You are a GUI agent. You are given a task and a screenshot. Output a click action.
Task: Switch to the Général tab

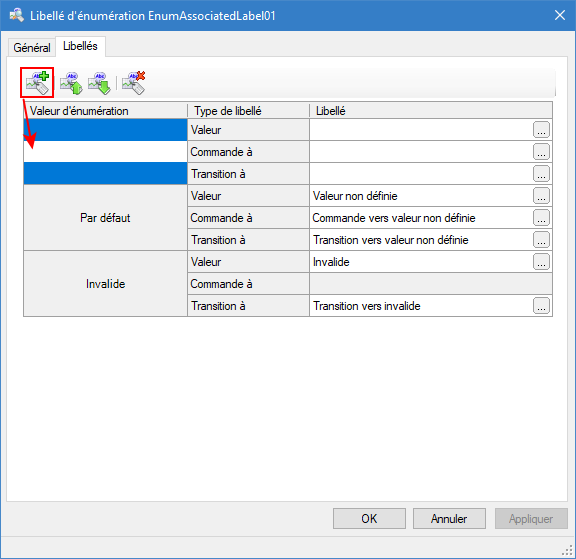coord(32,48)
